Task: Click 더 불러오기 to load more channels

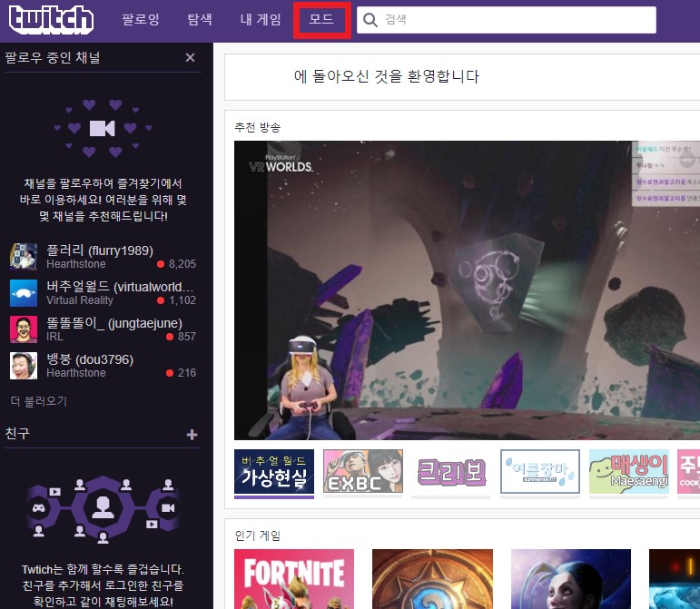Action: [x=39, y=401]
